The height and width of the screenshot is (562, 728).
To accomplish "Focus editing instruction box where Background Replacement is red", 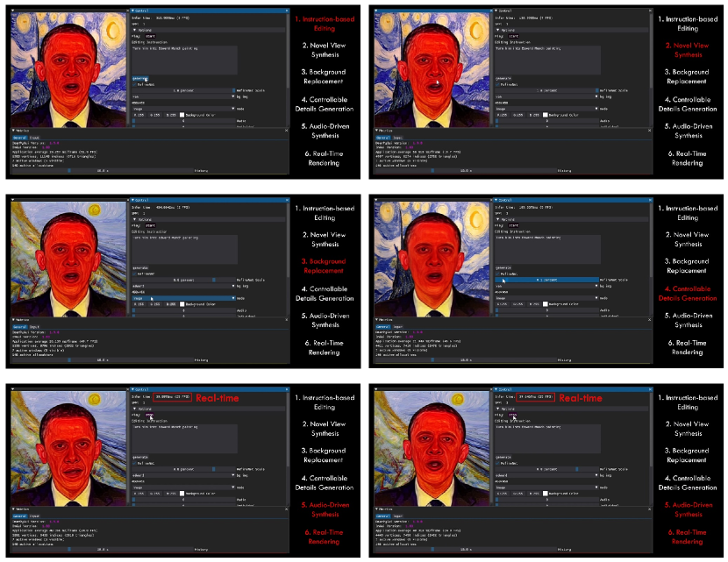I will click(185, 249).
